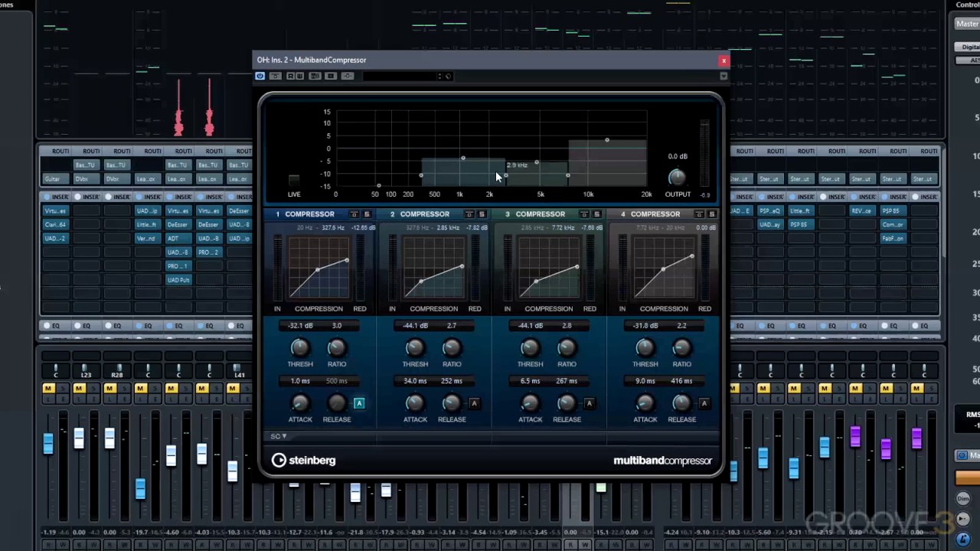Open the FabF..on insert slot in mixer
The width and height of the screenshot is (980, 551).
pos(892,239)
